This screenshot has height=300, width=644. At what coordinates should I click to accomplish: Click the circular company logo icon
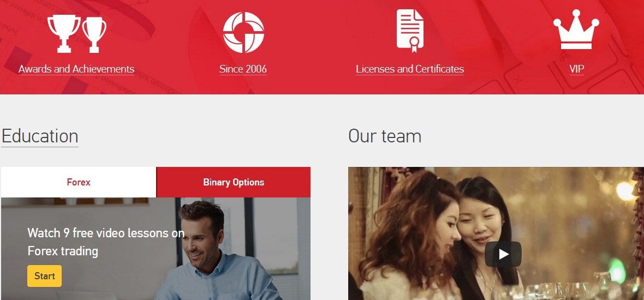[x=243, y=32]
